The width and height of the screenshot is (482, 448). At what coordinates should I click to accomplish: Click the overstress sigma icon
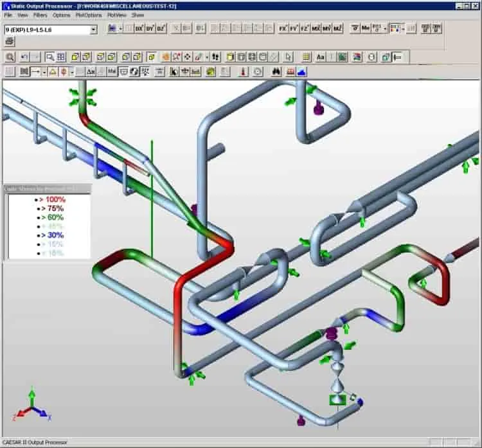coord(355,28)
